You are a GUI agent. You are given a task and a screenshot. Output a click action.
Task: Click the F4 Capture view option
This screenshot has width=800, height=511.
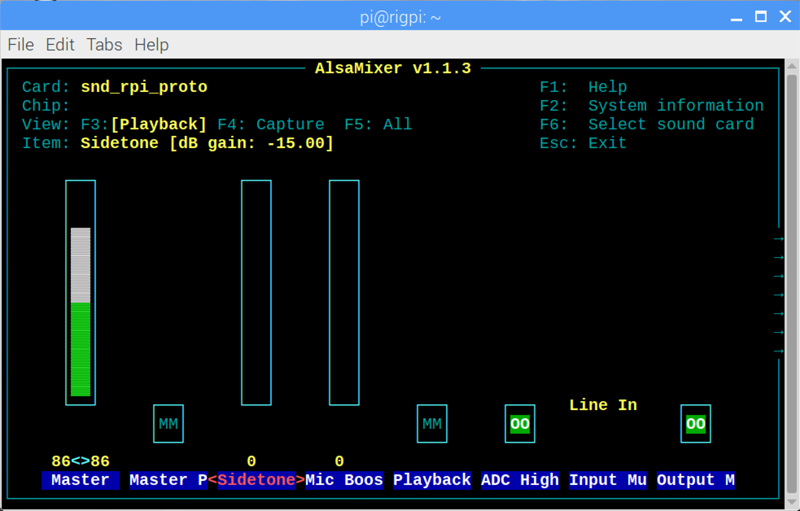271,124
